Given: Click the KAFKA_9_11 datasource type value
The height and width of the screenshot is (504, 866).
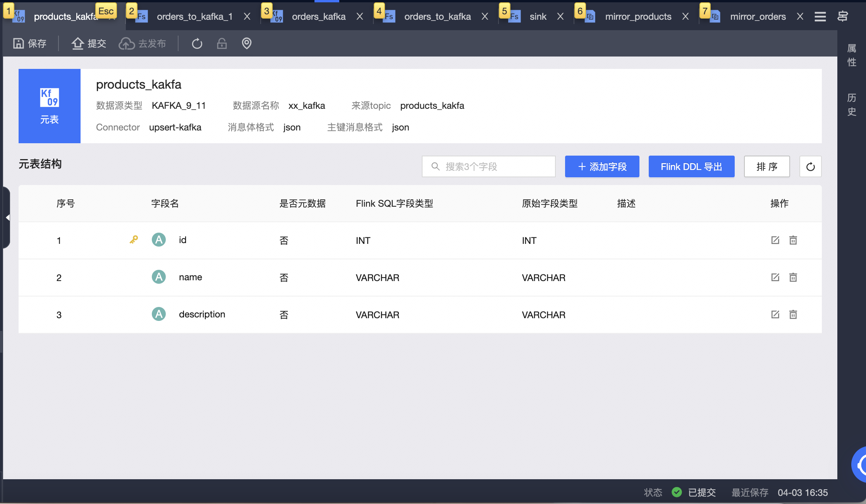Looking at the screenshot, I should (179, 106).
